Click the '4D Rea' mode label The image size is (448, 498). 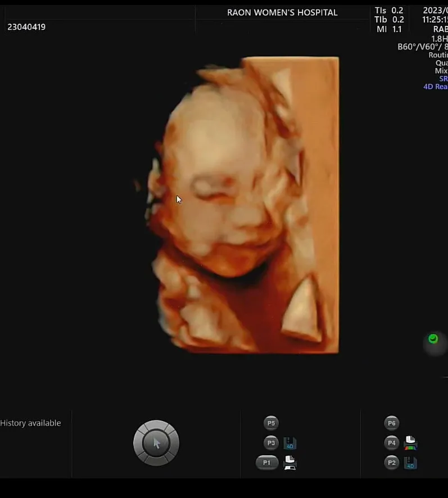435,87
